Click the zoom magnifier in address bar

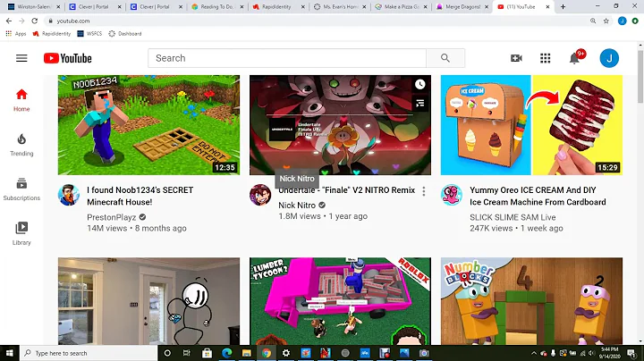[x=593, y=21]
